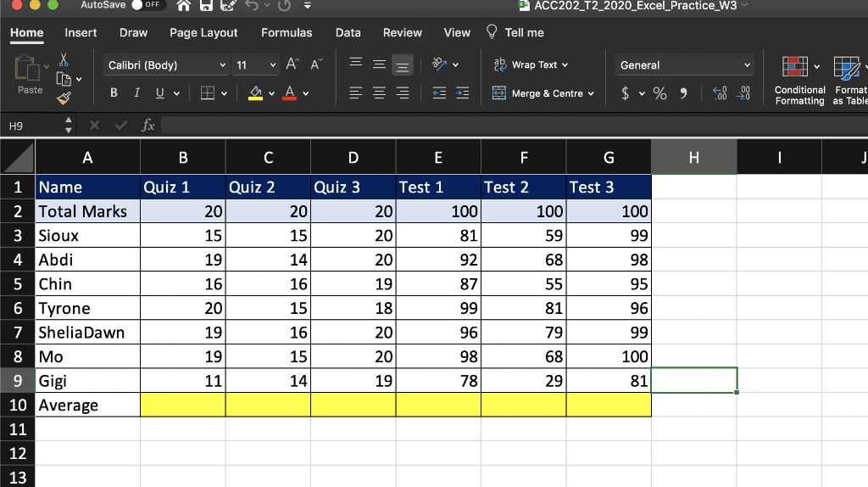868x487 pixels.
Task: Increase decimal places
Action: (720, 93)
